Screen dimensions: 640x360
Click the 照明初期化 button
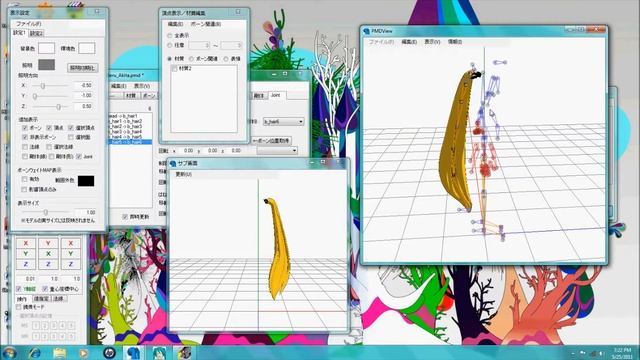coord(82,68)
